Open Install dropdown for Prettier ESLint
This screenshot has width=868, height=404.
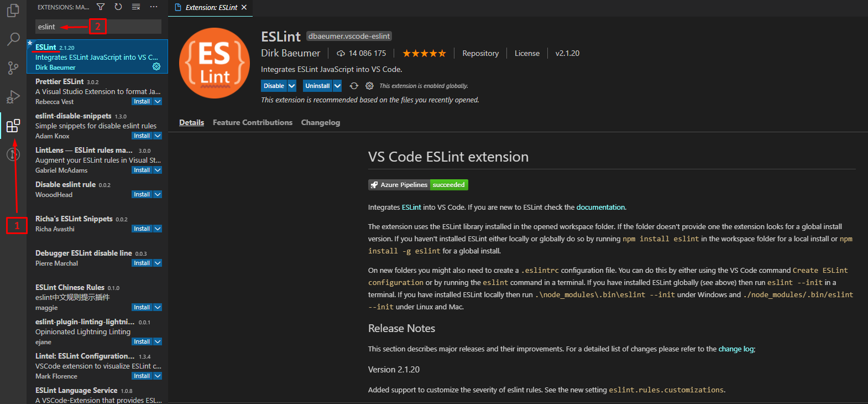coord(158,101)
